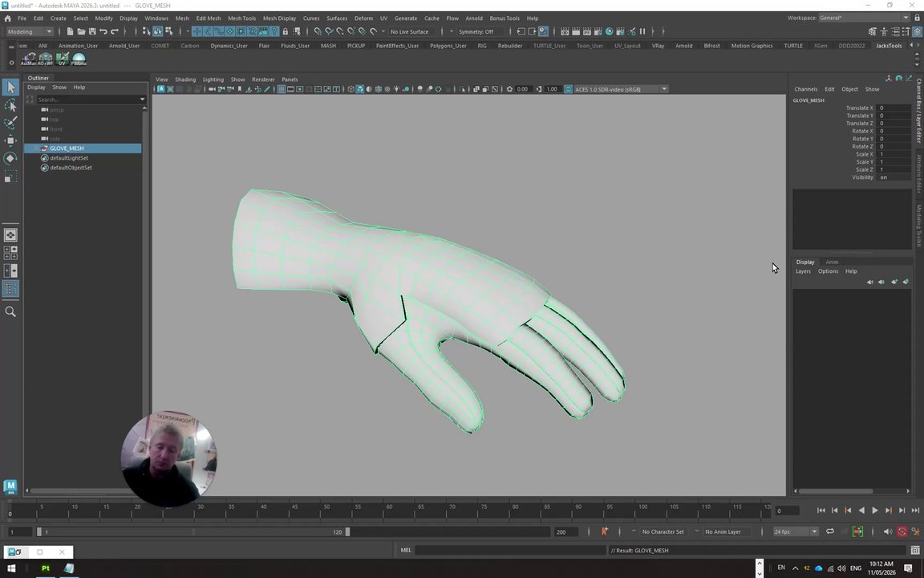Open the Workspace General dropdown

[864, 18]
